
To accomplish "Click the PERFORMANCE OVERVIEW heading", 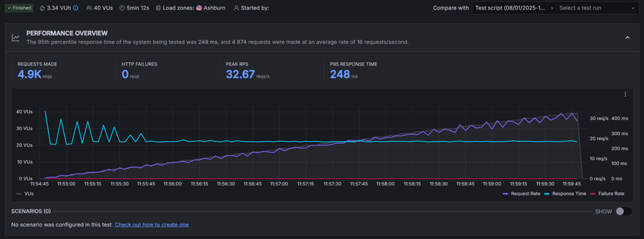I will point(67,33).
